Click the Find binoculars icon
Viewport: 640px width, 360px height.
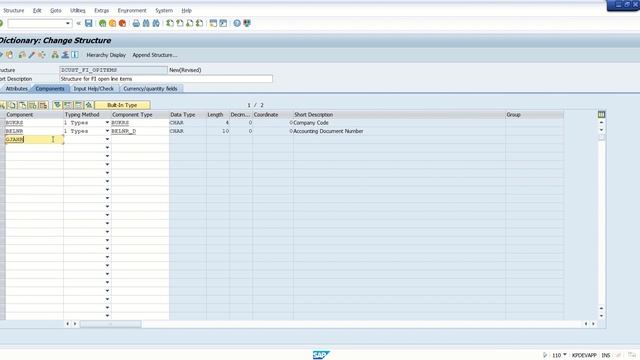146,23
